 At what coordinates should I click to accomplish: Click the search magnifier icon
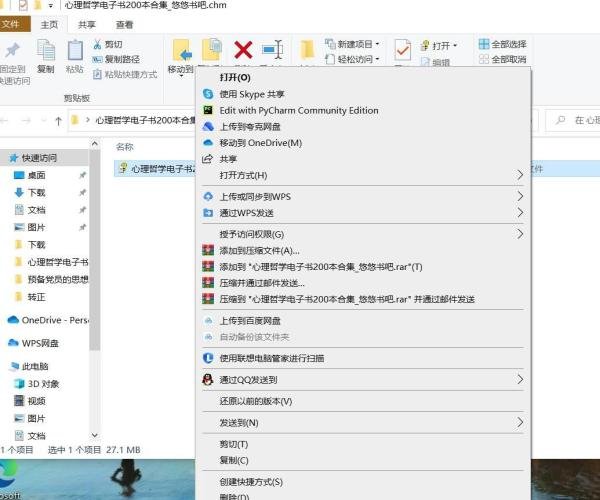[561, 121]
